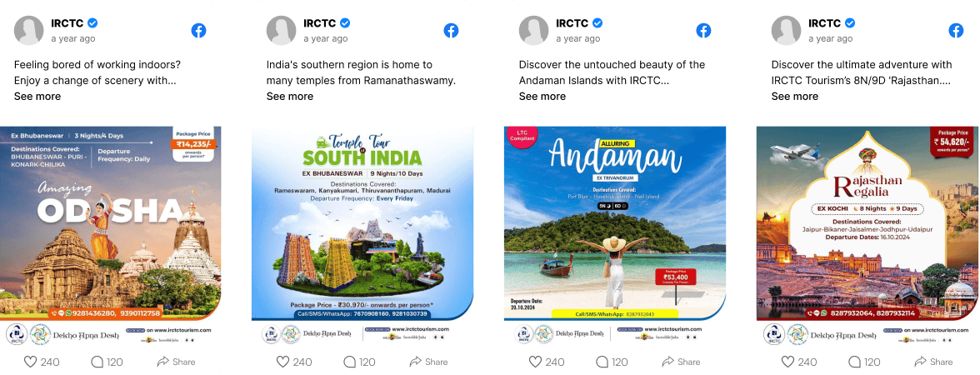The height and width of the screenshot is (375, 980).
Task: Click the Facebook icon on the Andaman post
Action: click(703, 30)
